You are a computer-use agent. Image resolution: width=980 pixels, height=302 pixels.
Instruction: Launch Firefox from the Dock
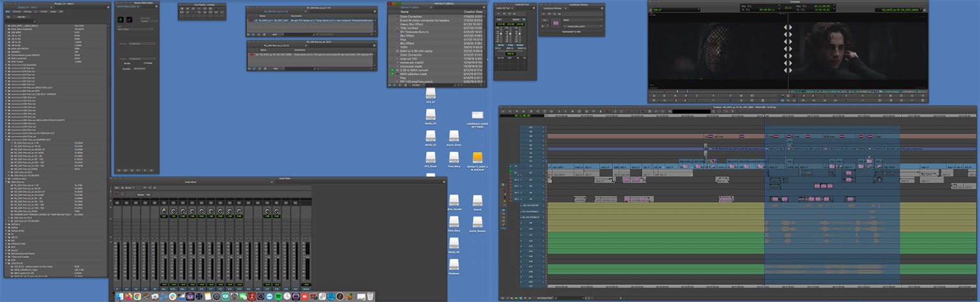pyautogui.click(x=128, y=296)
